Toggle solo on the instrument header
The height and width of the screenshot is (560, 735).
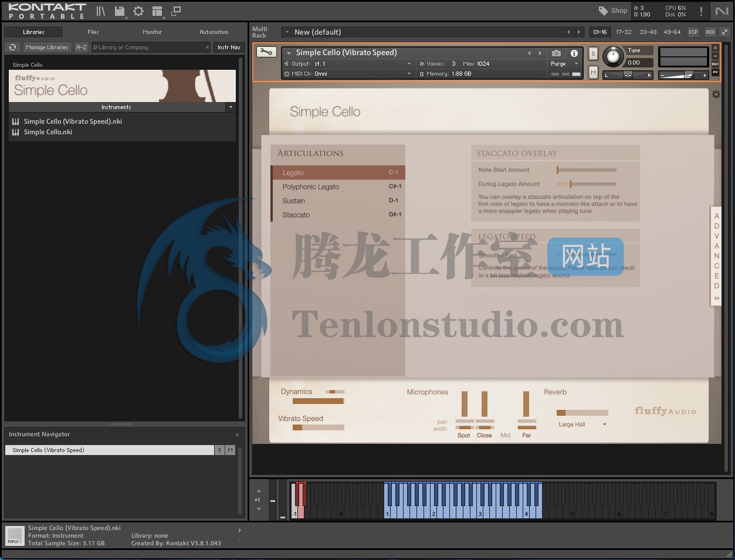[x=593, y=53]
